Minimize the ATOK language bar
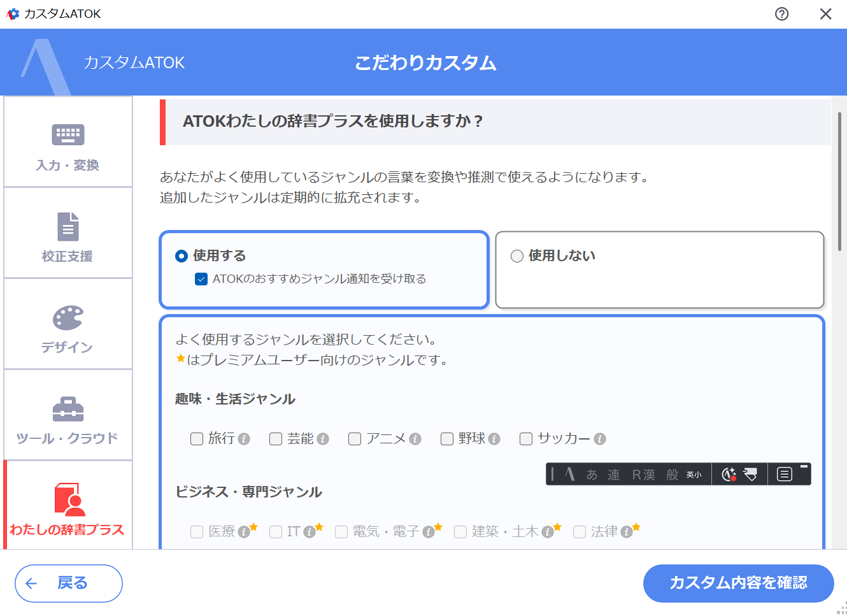Image resolution: width=847 pixels, height=616 pixels. [x=804, y=467]
